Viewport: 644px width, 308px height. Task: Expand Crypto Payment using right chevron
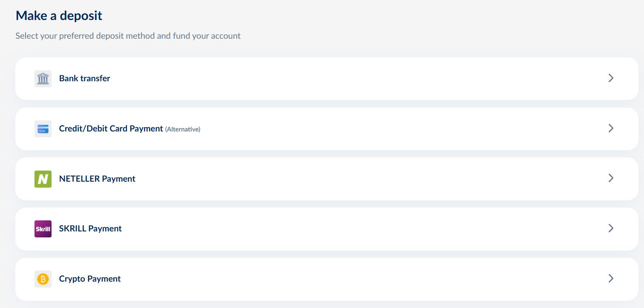pyautogui.click(x=611, y=278)
